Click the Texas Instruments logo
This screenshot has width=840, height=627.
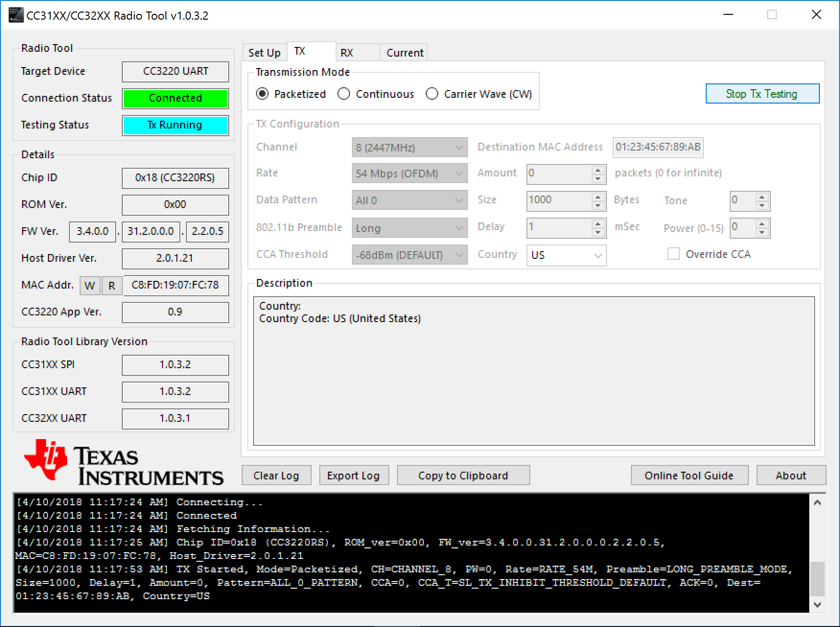[124, 463]
